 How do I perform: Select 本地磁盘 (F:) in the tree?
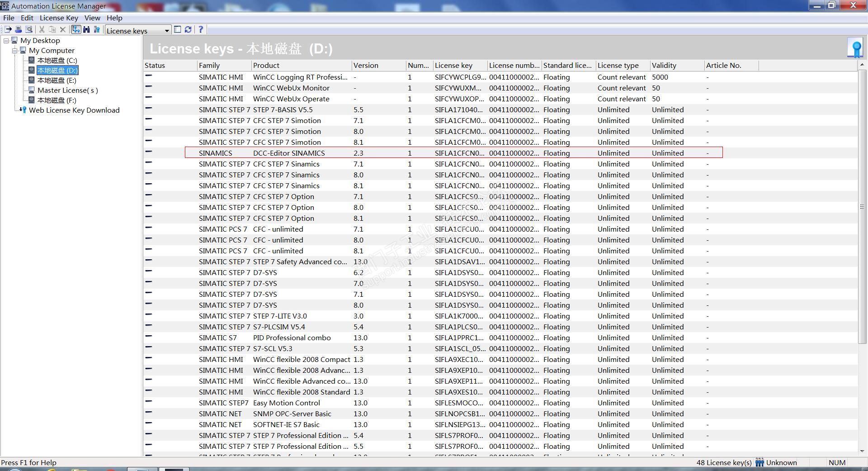(57, 100)
